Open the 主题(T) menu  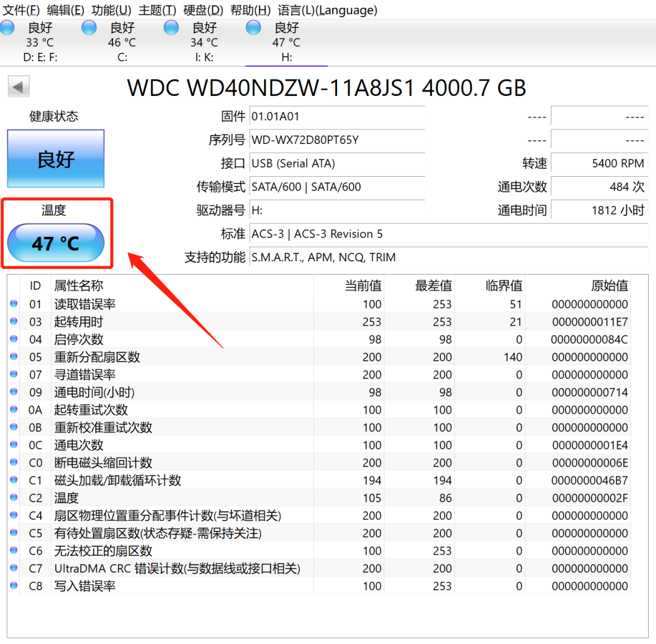157,10
